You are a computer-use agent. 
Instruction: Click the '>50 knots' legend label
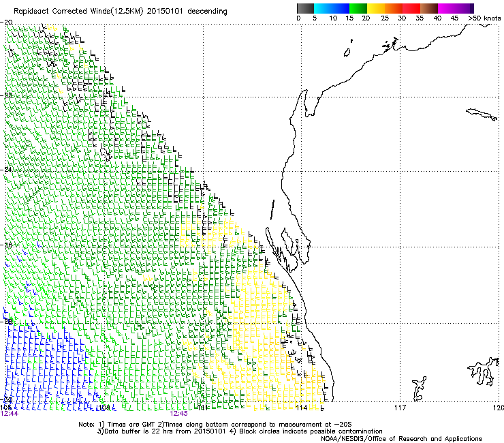[x=484, y=18]
